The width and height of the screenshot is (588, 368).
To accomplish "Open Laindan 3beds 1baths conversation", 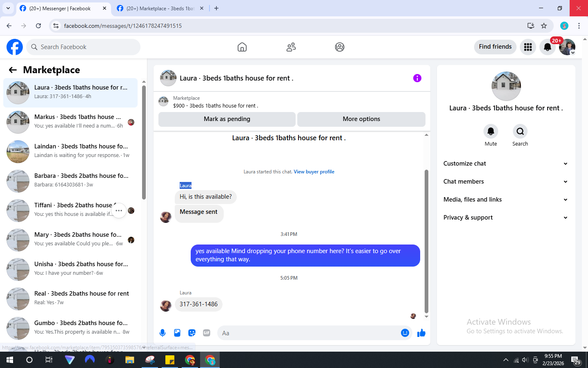I will (x=71, y=152).
